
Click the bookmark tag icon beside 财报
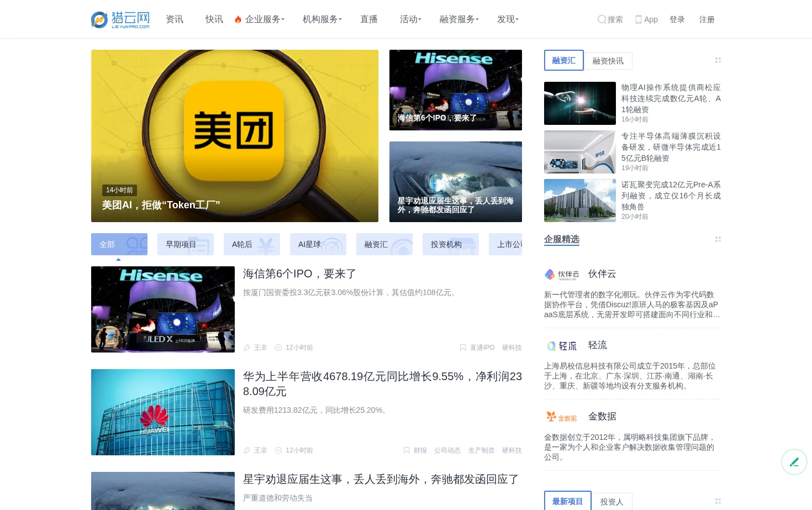pyautogui.click(x=407, y=450)
